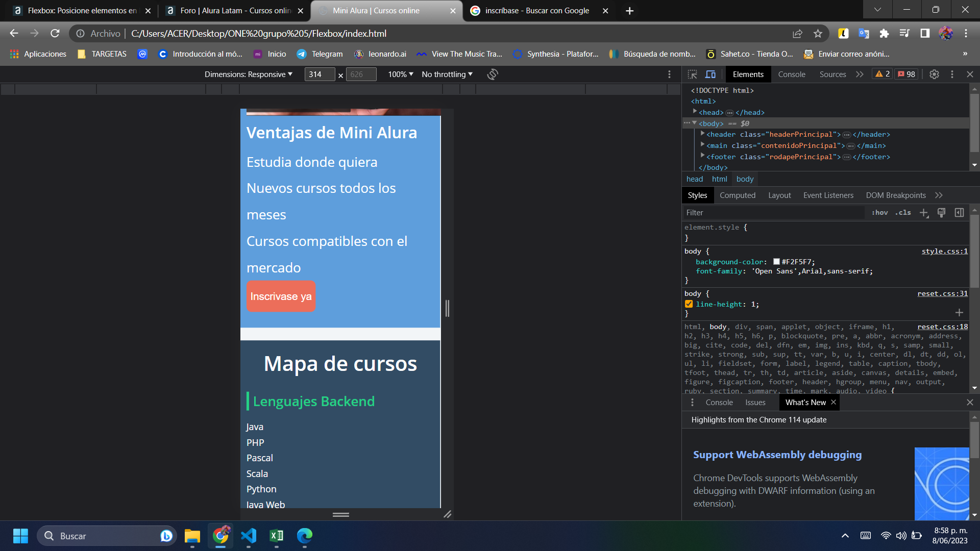This screenshot has height=551, width=980.
Task: Uncheck the line-height property checkbox
Action: click(689, 304)
